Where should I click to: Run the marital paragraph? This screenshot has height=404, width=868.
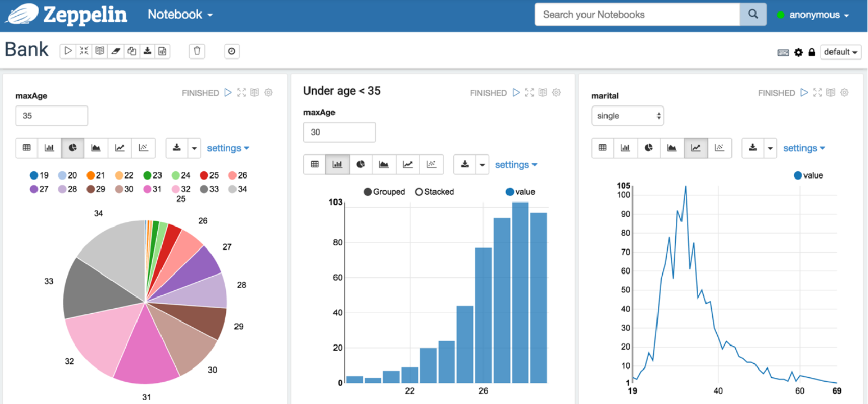coord(804,92)
